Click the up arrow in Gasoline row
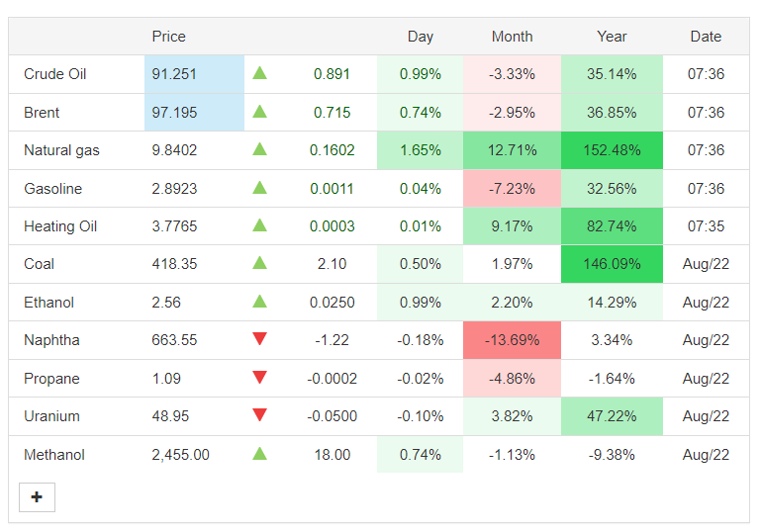Viewport: 760px width, 532px height. pyautogui.click(x=260, y=188)
